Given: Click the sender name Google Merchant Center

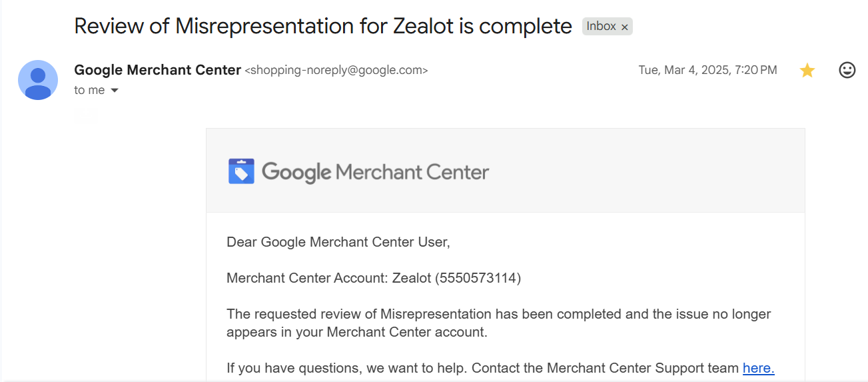Looking at the screenshot, I should coord(158,70).
